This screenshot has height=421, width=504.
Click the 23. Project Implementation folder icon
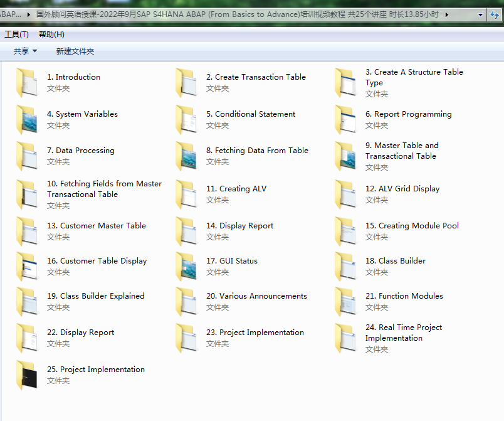pyautogui.click(x=186, y=338)
